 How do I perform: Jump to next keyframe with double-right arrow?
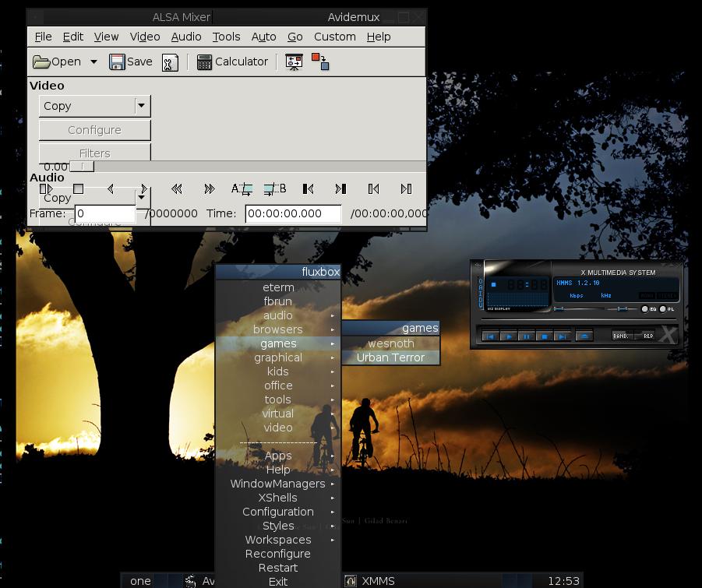(x=209, y=188)
